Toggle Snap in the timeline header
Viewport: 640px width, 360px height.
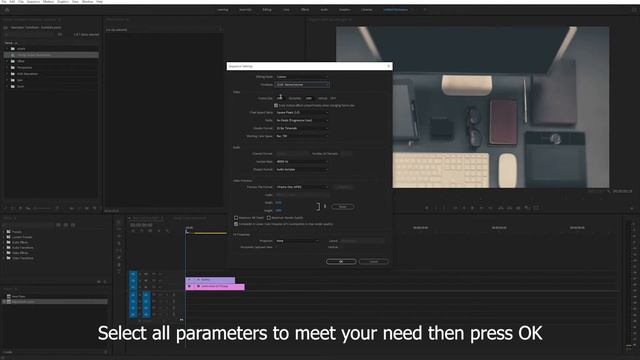coord(142,231)
